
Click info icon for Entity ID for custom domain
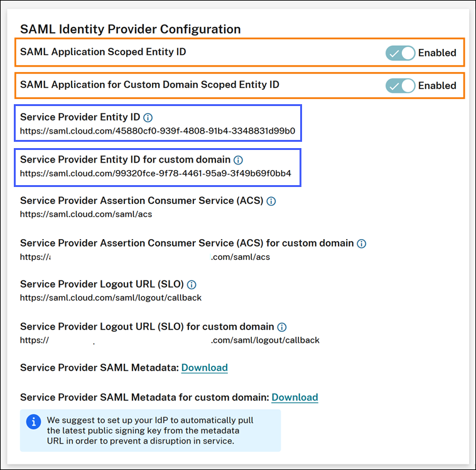tap(238, 160)
